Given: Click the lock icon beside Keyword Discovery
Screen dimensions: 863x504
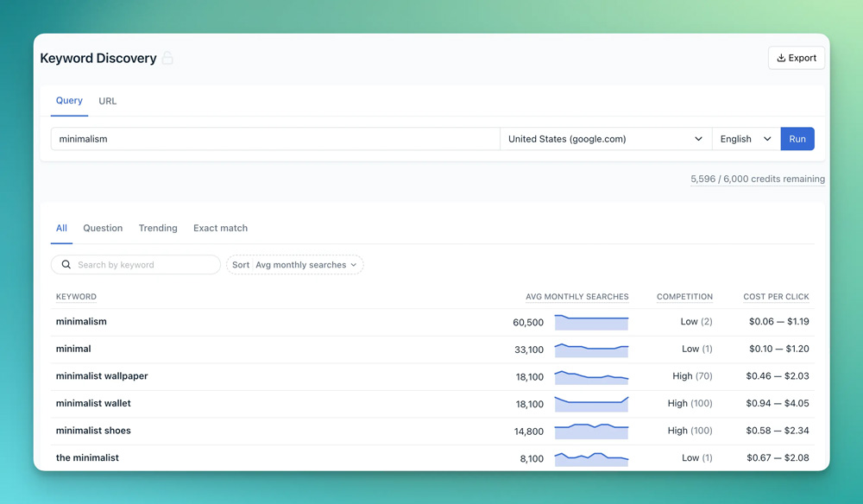Looking at the screenshot, I should tap(167, 59).
